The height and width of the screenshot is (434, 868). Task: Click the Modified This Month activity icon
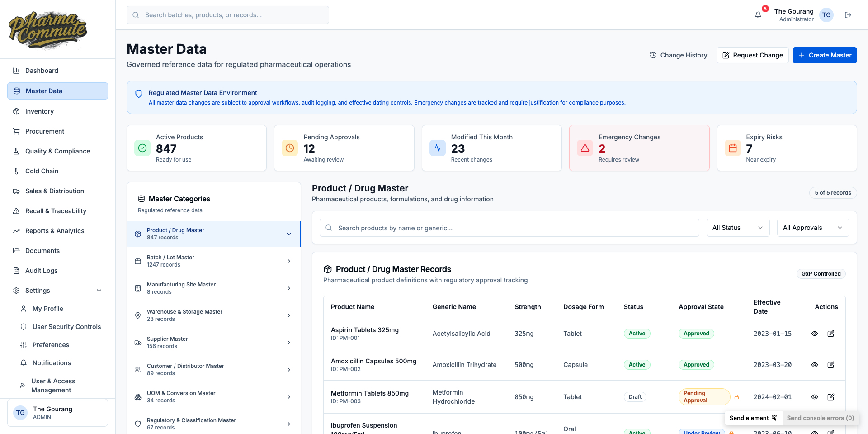click(438, 148)
